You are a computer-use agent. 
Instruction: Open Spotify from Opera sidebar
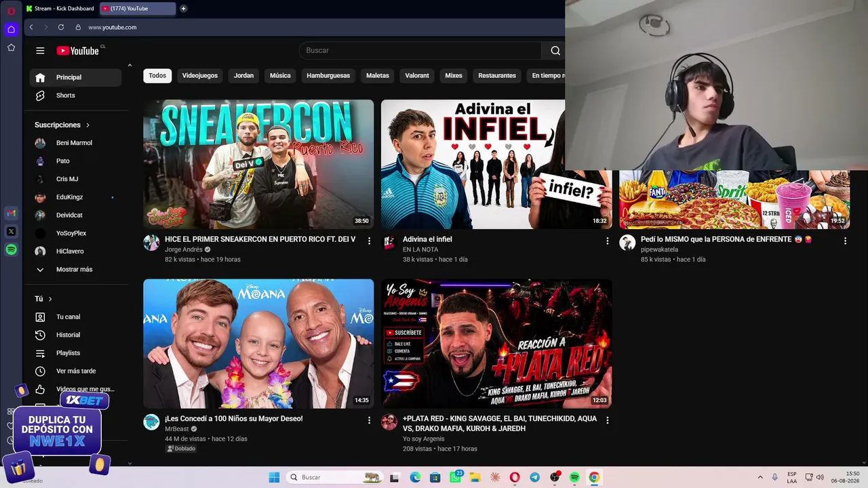pyautogui.click(x=11, y=250)
